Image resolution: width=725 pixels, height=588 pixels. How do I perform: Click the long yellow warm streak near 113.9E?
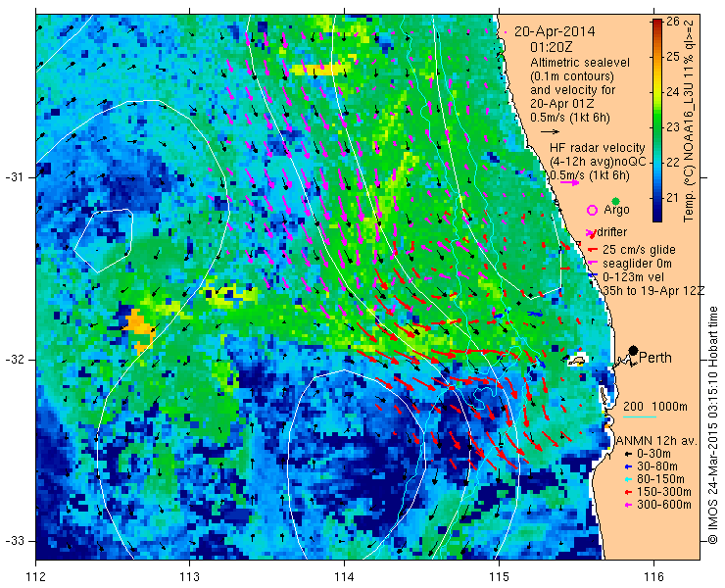[319, 70]
